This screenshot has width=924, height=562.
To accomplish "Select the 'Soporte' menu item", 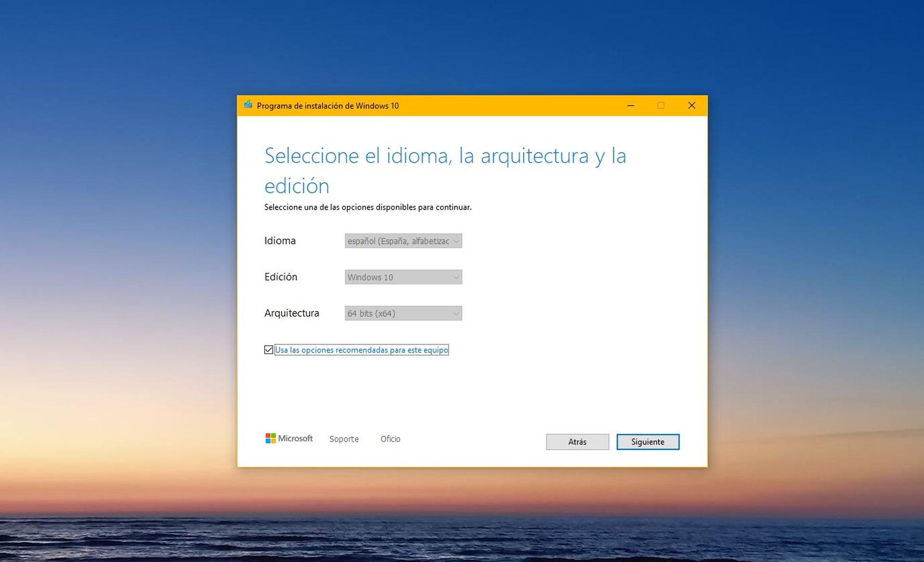I will coord(344,439).
